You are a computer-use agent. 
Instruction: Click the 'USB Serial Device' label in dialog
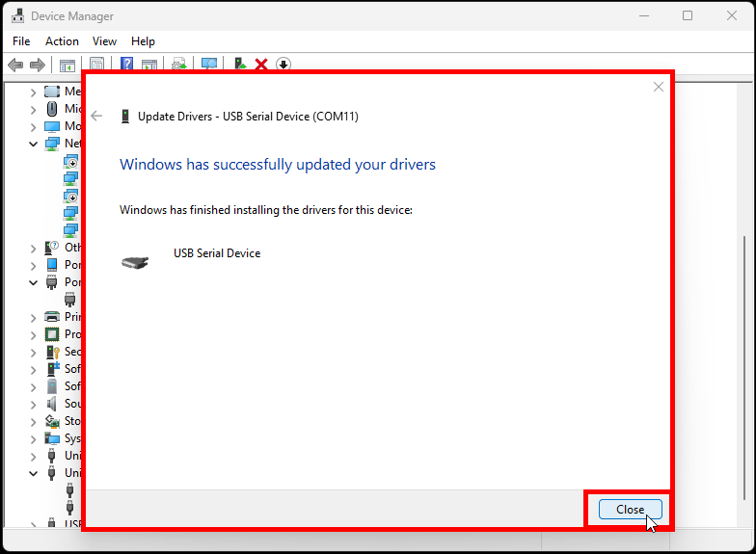point(217,253)
